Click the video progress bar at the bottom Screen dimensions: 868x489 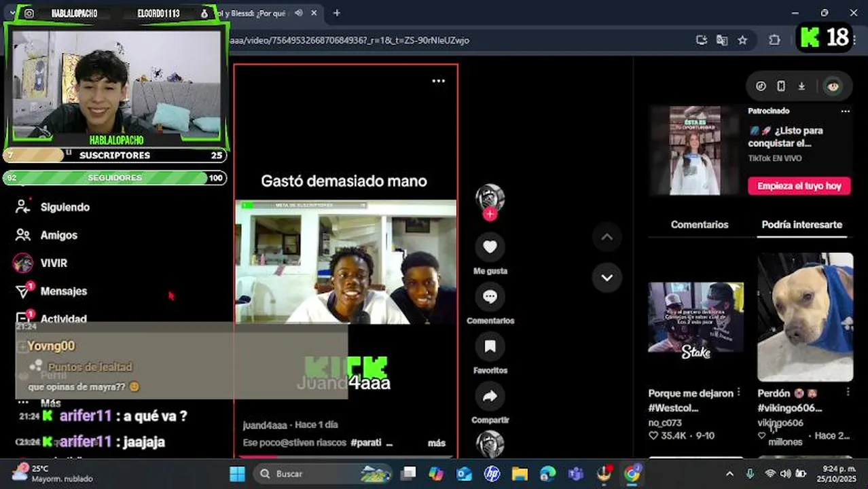[x=346, y=456]
